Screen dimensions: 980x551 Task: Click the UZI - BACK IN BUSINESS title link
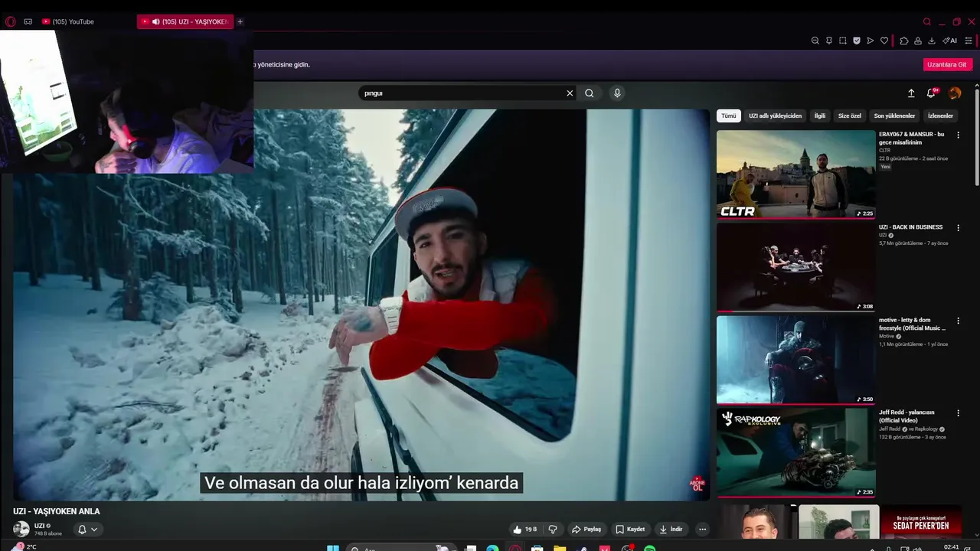pos(910,227)
